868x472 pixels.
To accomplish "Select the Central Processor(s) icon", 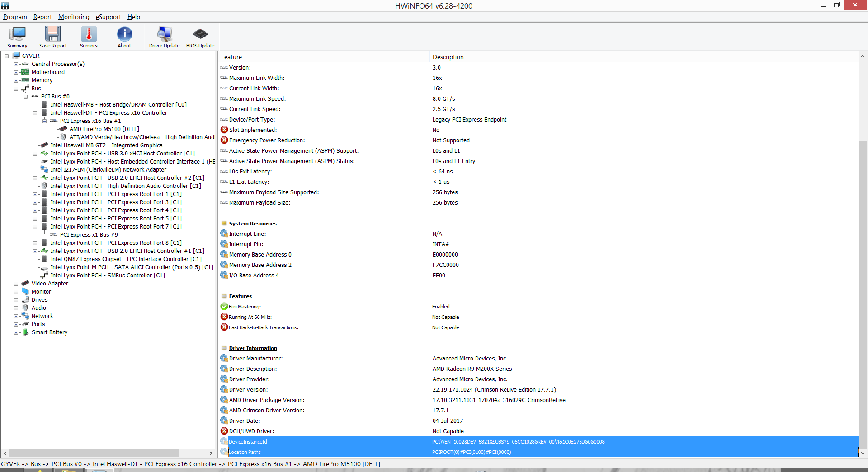I will pos(25,64).
